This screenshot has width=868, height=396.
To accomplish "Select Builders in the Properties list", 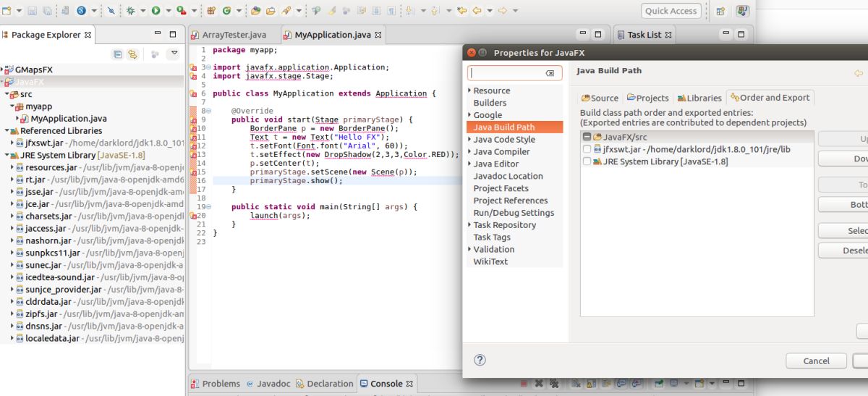I will (x=490, y=103).
